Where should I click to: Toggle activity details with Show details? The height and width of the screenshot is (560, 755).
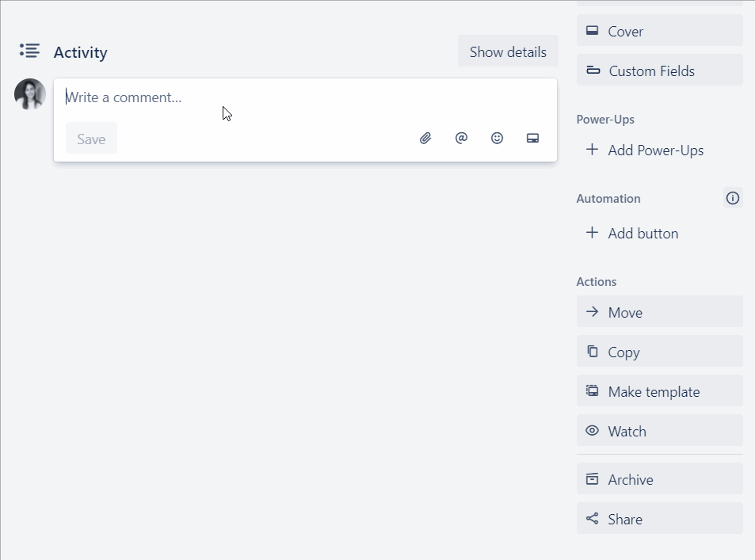tap(508, 51)
